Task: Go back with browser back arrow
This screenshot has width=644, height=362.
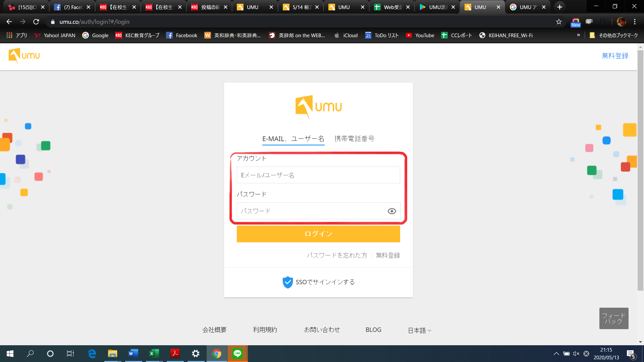Action: (9, 22)
